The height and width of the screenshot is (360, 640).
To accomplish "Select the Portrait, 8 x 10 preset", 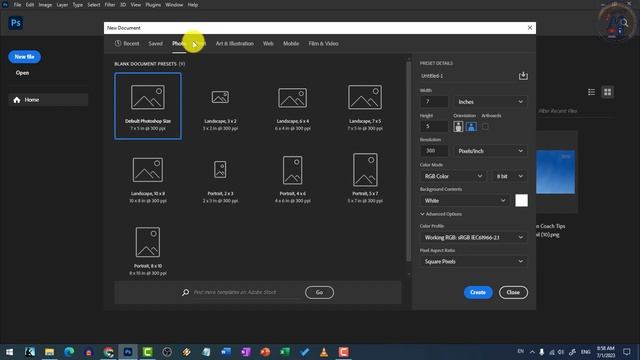I will pyautogui.click(x=148, y=251).
